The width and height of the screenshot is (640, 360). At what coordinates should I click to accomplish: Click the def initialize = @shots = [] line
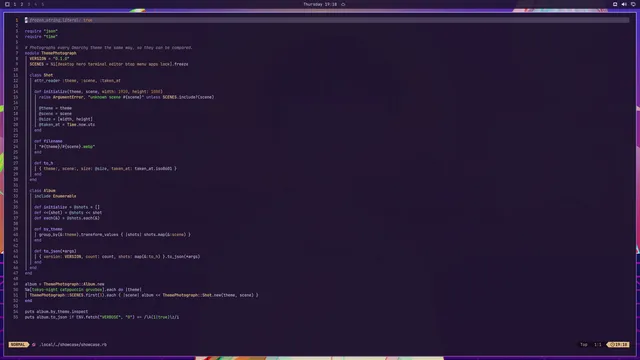(67, 207)
